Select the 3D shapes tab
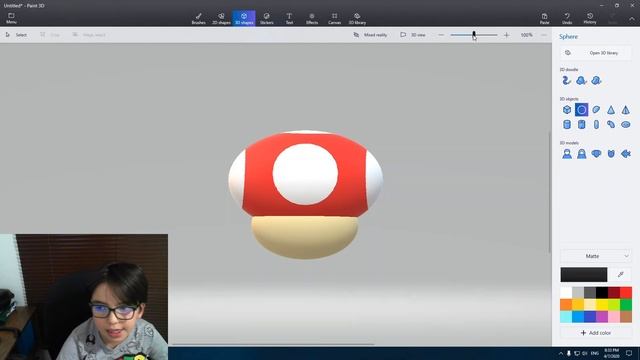This screenshot has height=360, width=640. (244, 18)
